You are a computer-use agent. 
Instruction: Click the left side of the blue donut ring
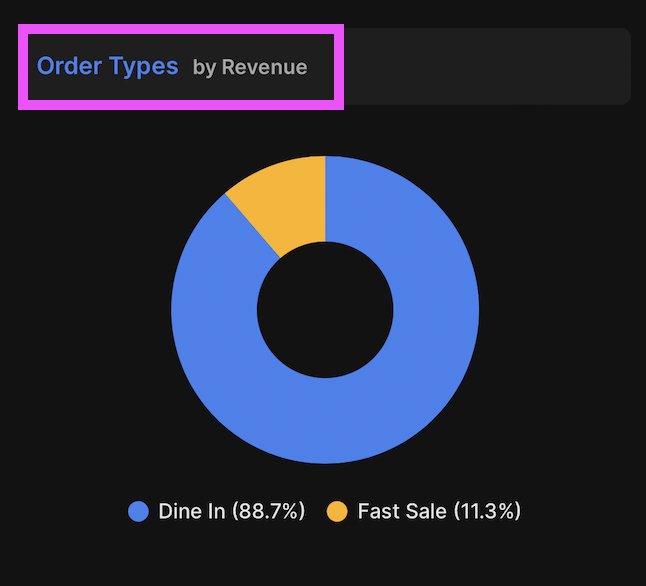coord(214,310)
